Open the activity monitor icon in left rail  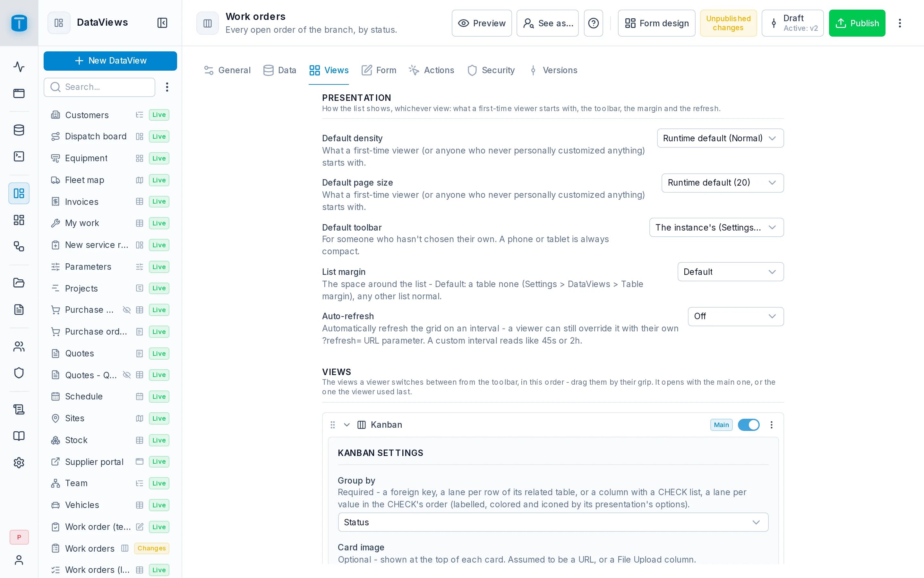[19, 67]
